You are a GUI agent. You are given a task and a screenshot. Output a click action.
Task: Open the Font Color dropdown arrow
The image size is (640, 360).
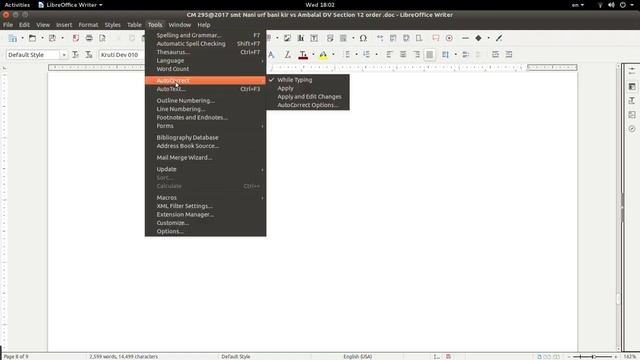pyautogui.click(x=313, y=54)
